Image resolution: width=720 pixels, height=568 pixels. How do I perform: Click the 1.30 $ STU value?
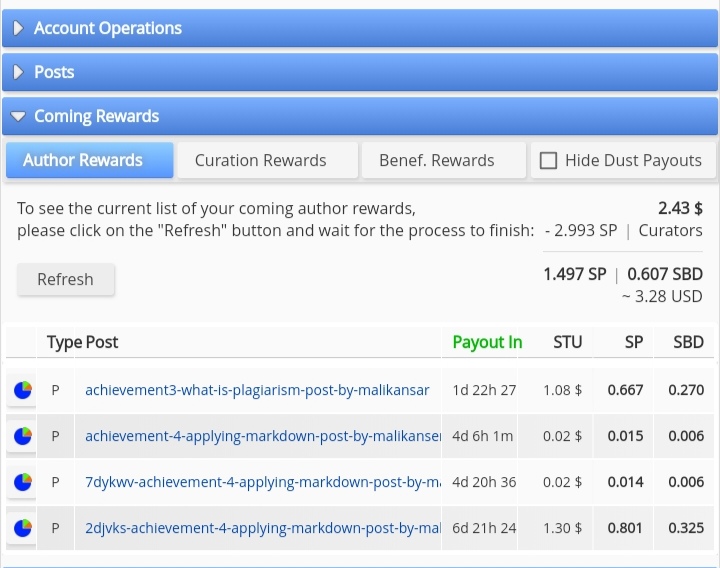pos(562,528)
